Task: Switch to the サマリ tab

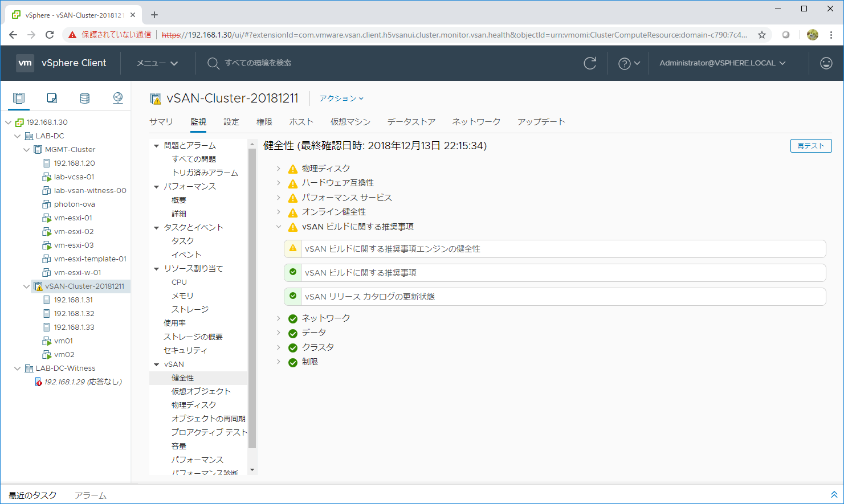Action: [161, 122]
